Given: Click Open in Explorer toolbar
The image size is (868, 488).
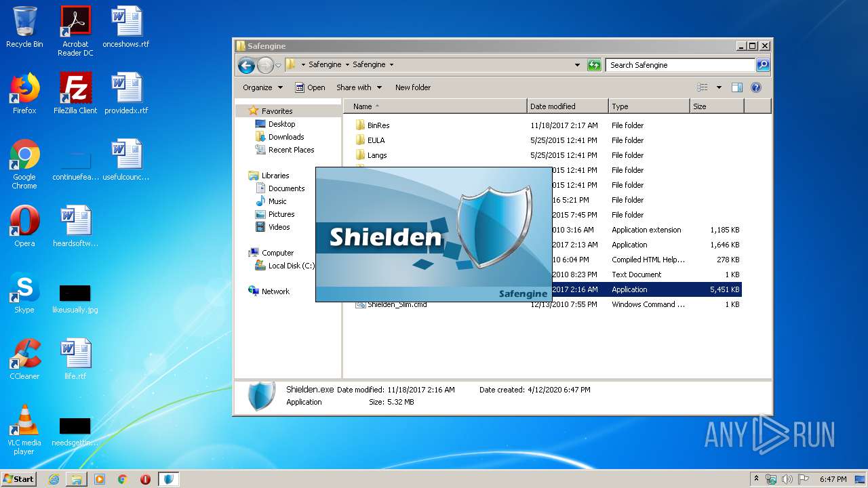Looking at the screenshot, I should point(310,87).
